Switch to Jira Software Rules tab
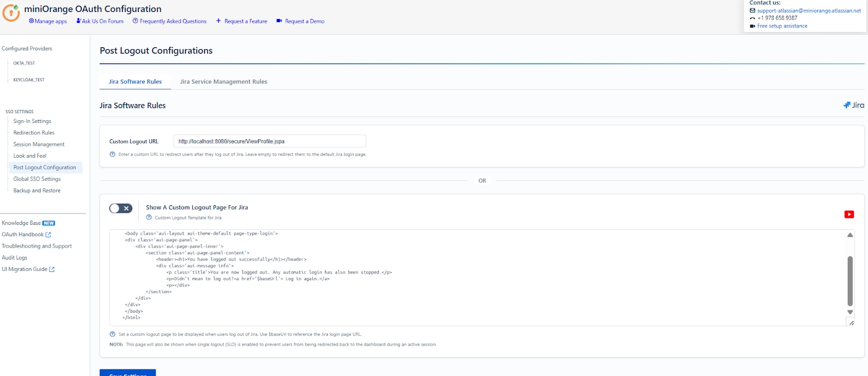868x376 pixels. point(135,82)
